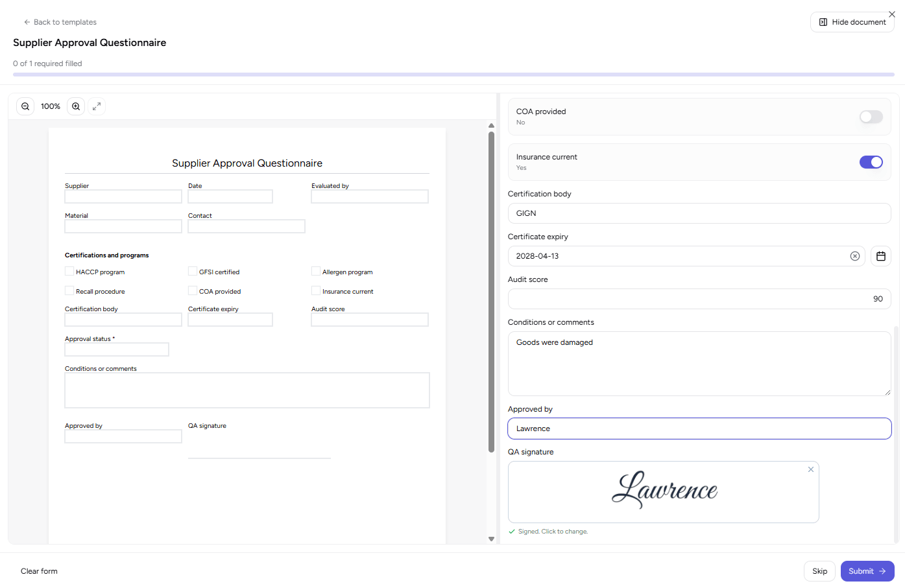Click Approved by field in document preview
The height and width of the screenshot is (588, 905).
click(x=123, y=436)
